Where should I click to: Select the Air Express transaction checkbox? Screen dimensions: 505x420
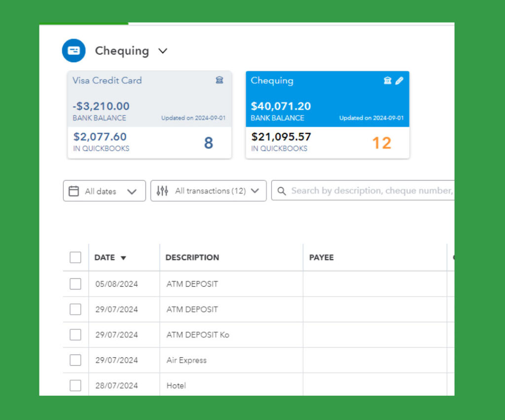(x=75, y=360)
